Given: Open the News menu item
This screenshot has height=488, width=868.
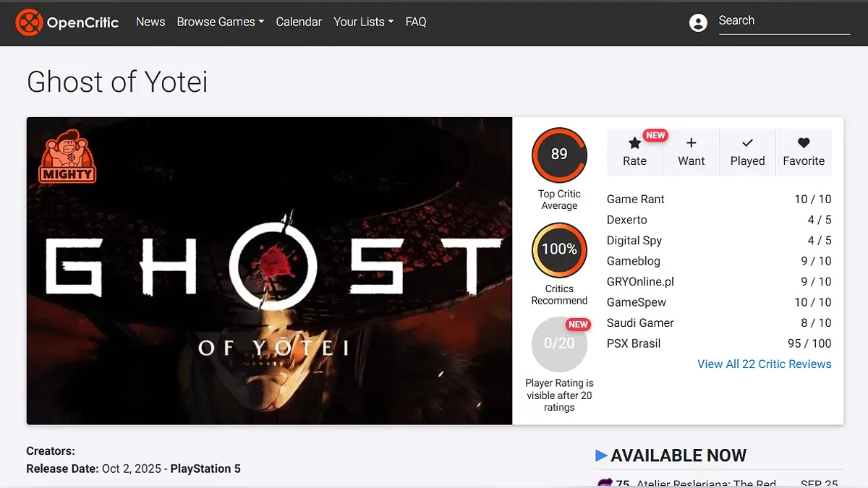Looking at the screenshot, I should 150,22.
